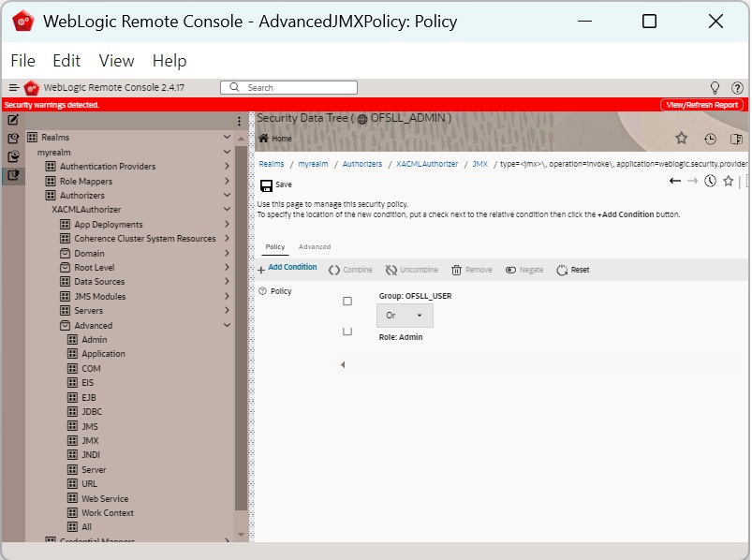Viewport: 752px width, 560px height.
Task: Select the Web Service tree item
Action: [x=105, y=498]
